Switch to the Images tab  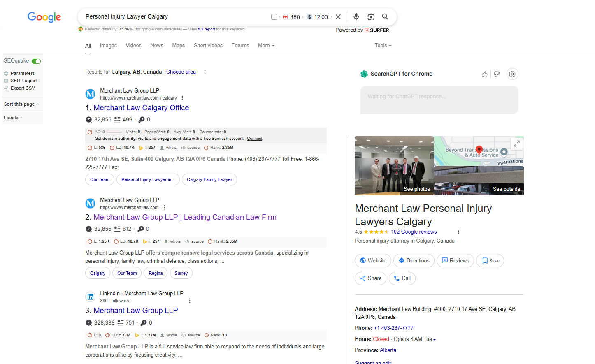tap(108, 46)
